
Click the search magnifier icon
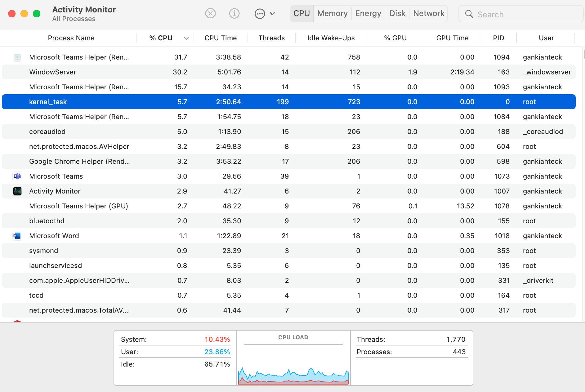(x=469, y=14)
